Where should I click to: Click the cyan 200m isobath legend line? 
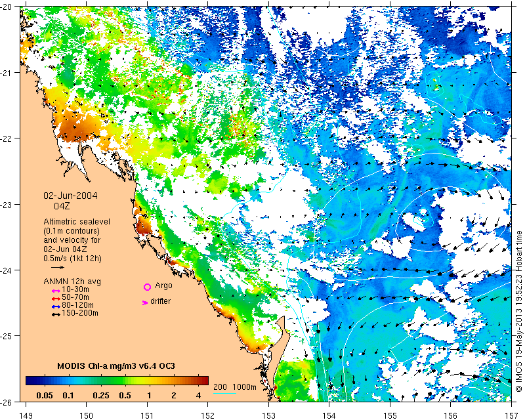(224, 393)
